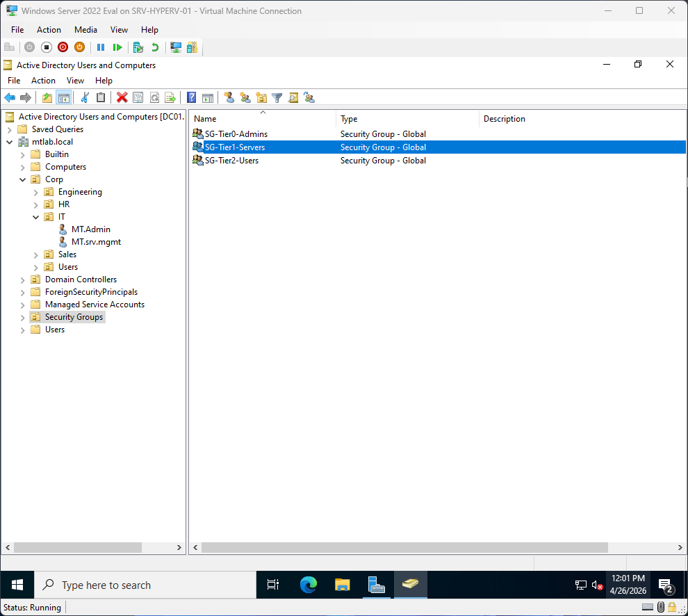Expand the Builtin container
688x616 pixels.
[22, 154]
